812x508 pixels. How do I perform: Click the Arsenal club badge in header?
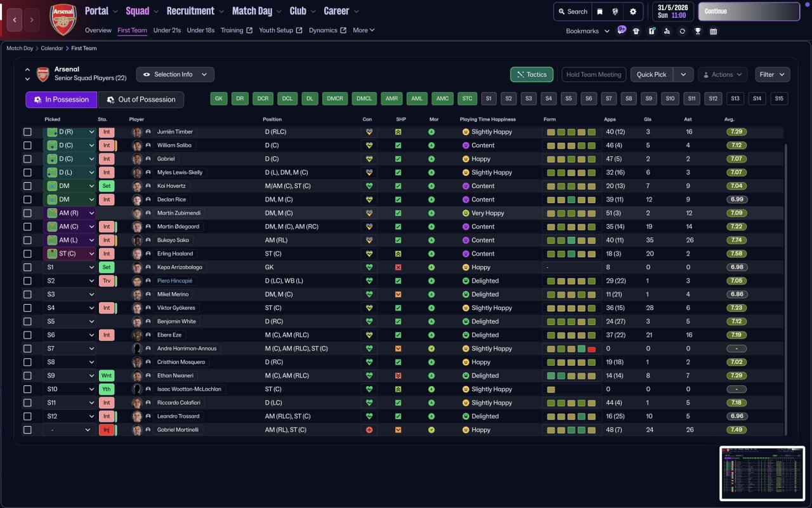63,20
